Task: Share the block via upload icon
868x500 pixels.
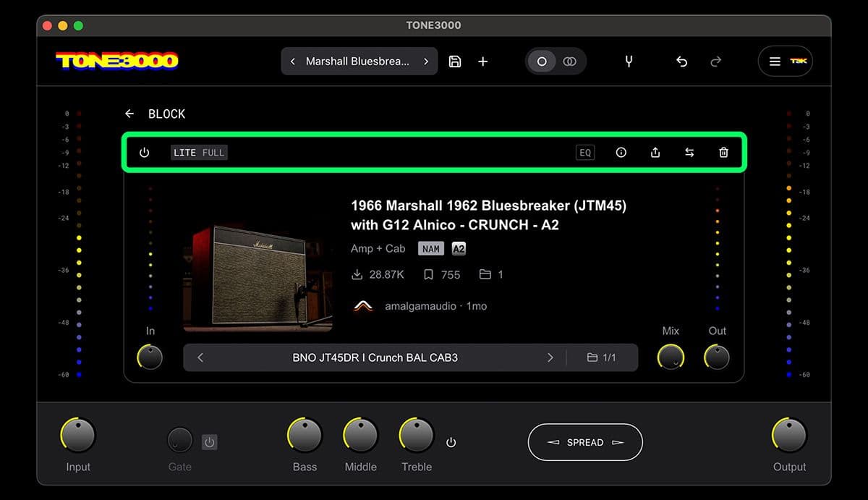Action: point(655,153)
